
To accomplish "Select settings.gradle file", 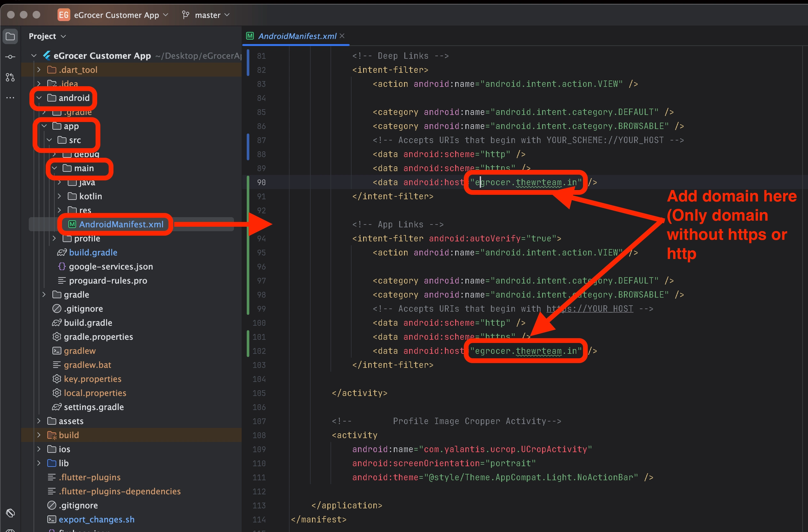I will [94, 407].
